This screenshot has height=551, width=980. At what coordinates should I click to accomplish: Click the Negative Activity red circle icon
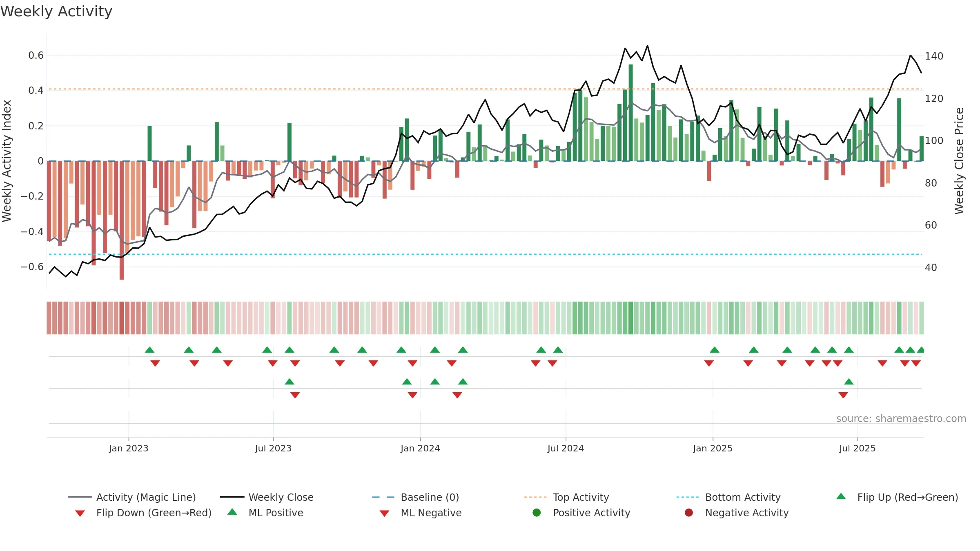tap(689, 513)
